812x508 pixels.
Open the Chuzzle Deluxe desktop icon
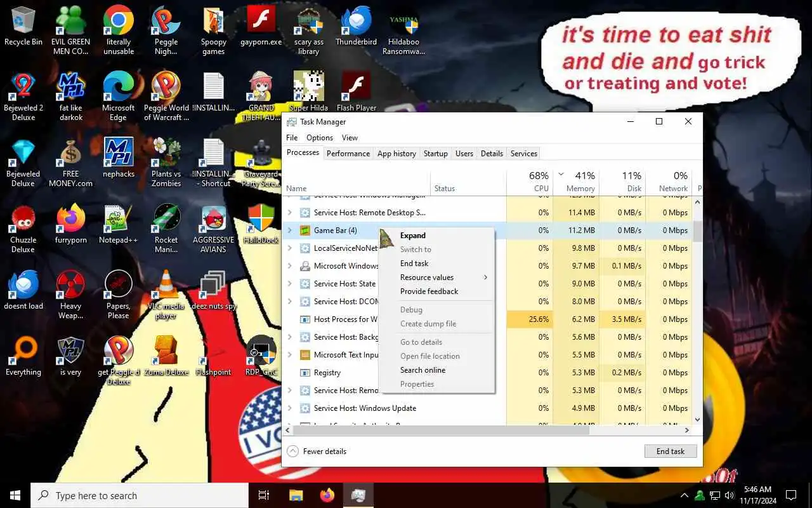[23, 229]
